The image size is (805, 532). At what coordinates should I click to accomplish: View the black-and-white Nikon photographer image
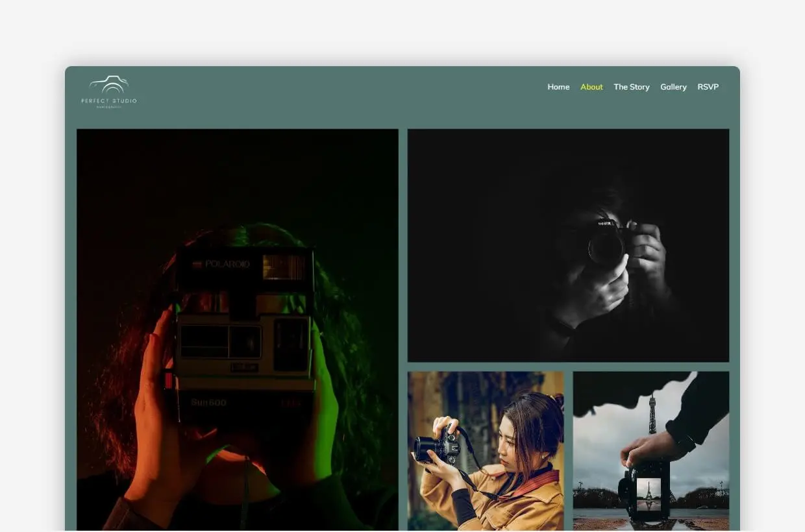coord(568,245)
